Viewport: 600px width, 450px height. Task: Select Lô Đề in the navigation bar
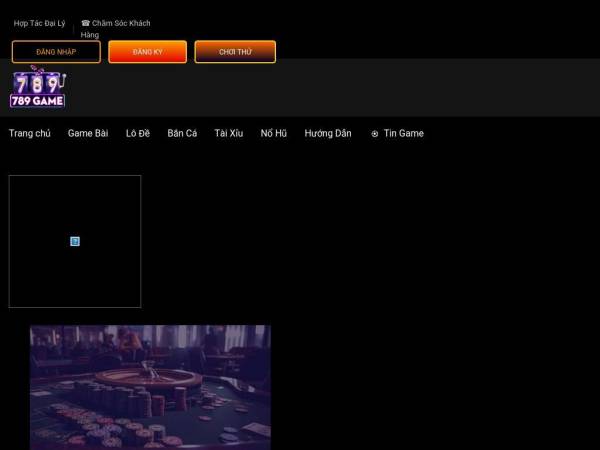click(138, 133)
